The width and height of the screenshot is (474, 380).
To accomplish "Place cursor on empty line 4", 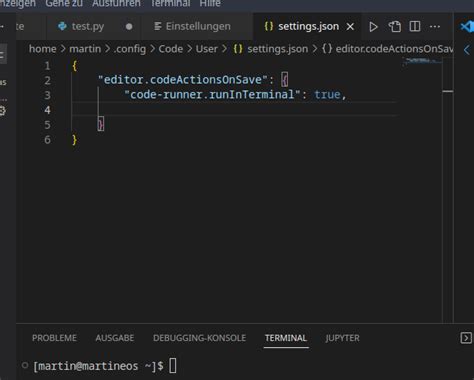I will (x=233, y=109).
